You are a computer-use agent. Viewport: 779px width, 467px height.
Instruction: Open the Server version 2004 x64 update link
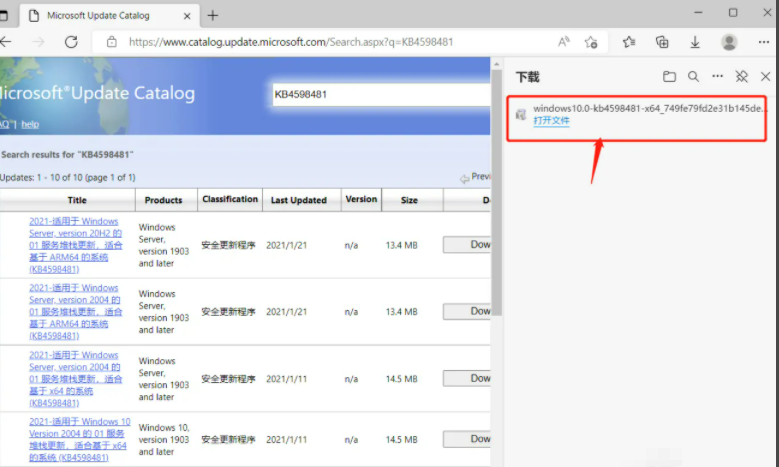pos(76,379)
